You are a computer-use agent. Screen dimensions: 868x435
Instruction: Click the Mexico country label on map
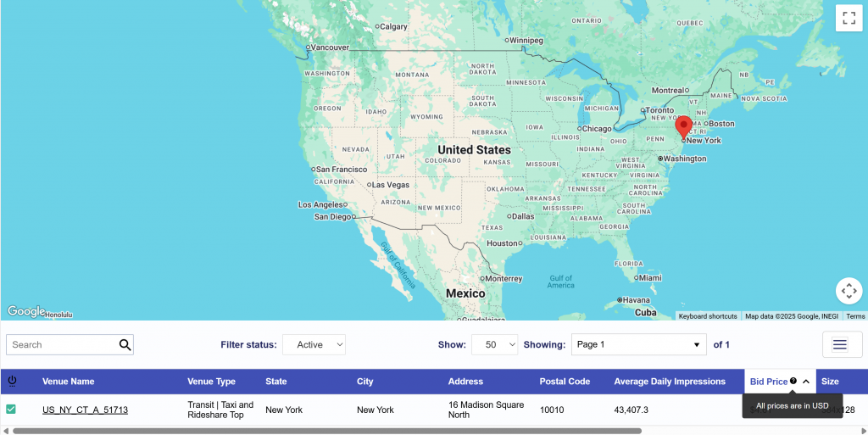[465, 294]
